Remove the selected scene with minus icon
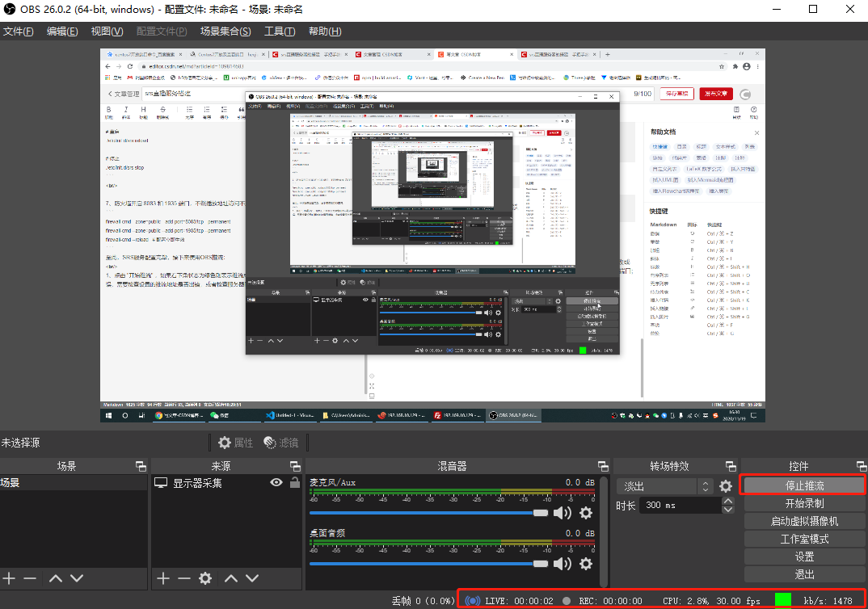This screenshot has height=609, width=868. [x=30, y=578]
